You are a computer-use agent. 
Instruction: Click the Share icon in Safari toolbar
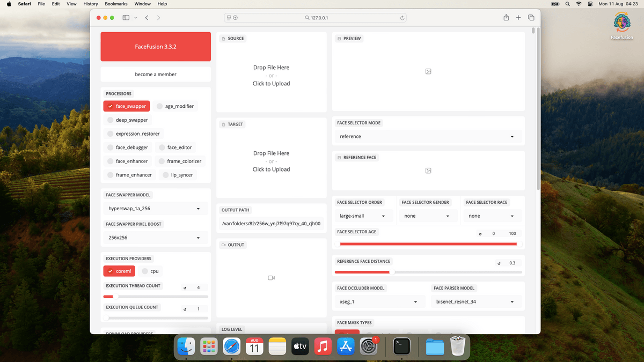pos(506,18)
